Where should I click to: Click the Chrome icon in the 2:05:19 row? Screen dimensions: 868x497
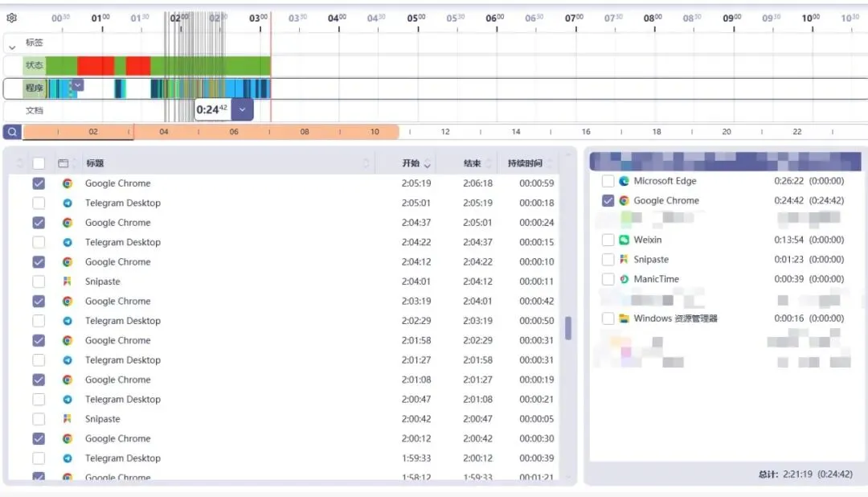tap(68, 183)
